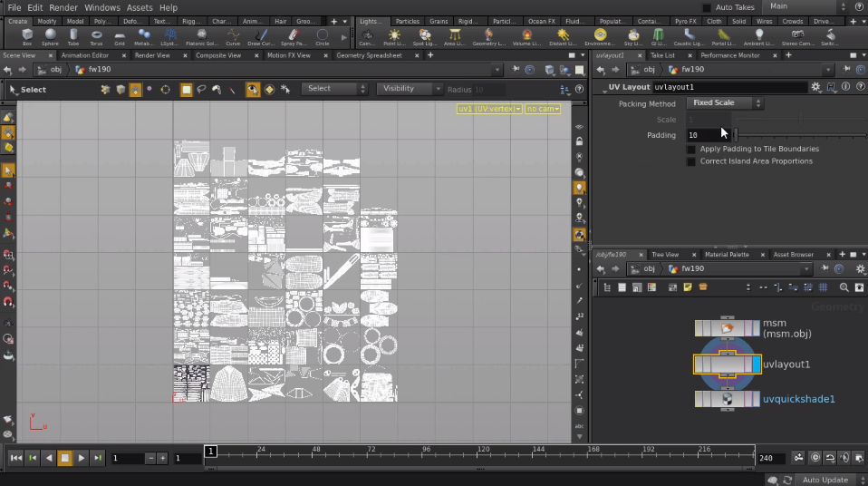
Task: Create a Box from the shelf
Action: [x=27, y=37]
